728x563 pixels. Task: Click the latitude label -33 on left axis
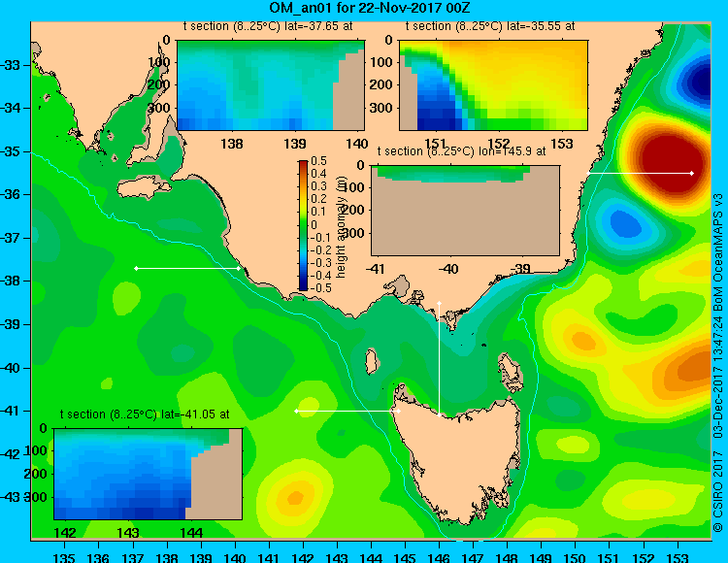(x=11, y=65)
